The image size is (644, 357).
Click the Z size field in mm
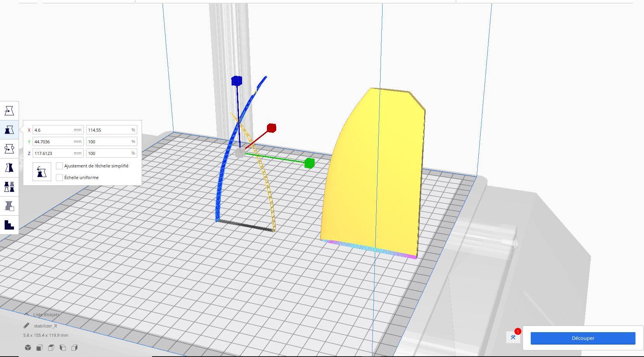[x=58, y=153]
